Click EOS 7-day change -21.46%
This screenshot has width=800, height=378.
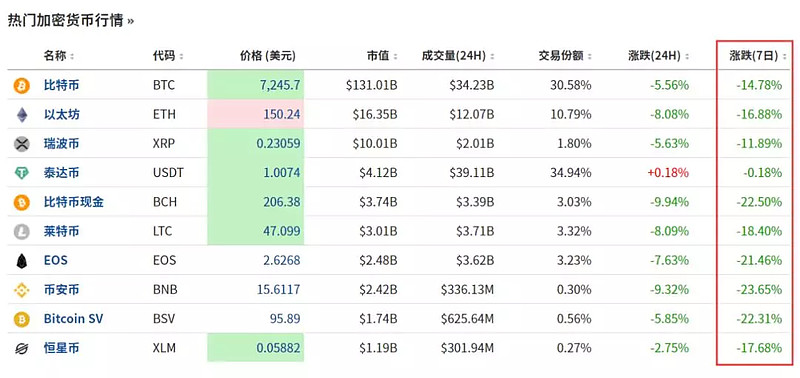coord(759,261)
